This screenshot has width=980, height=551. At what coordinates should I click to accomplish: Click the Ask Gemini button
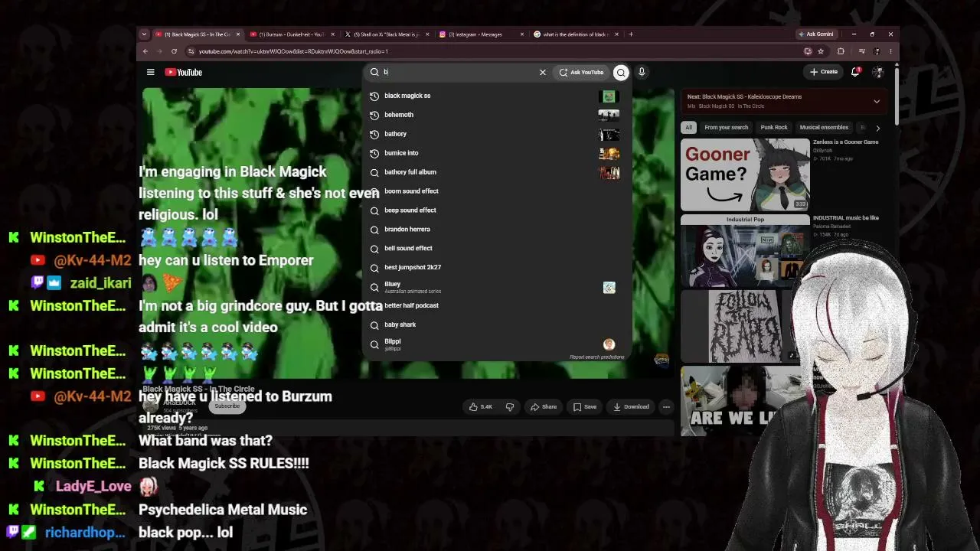(816, 34)
